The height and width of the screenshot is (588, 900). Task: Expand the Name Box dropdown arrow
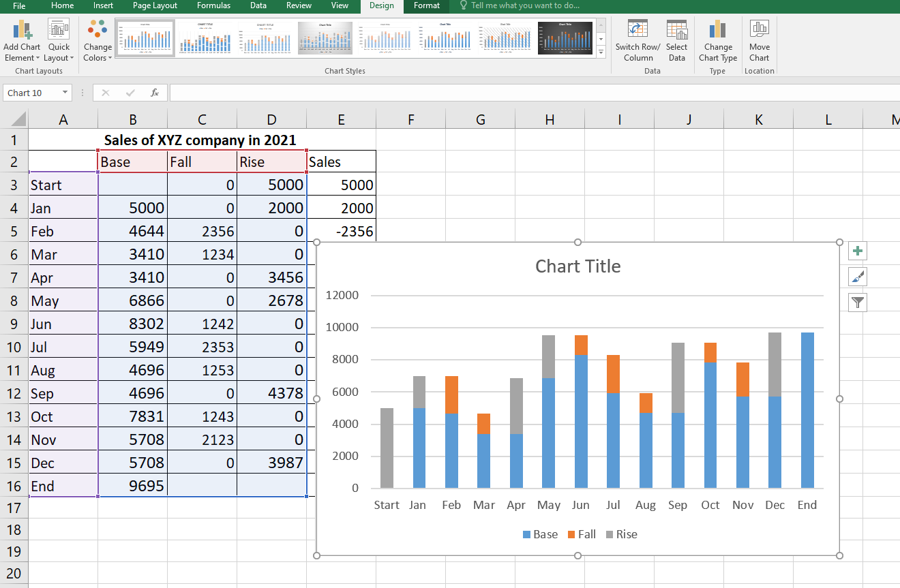[65, 93]
